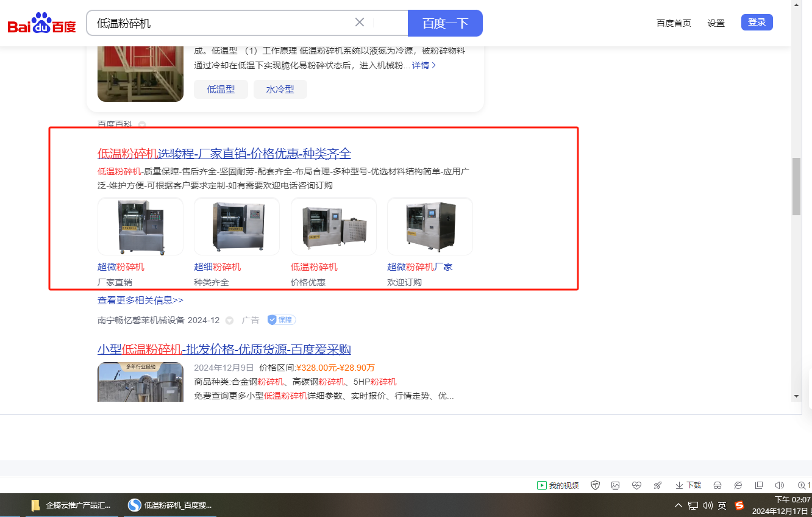
Task: Click the overlapping-windows icon in status bar
Action: pos(759,485)
